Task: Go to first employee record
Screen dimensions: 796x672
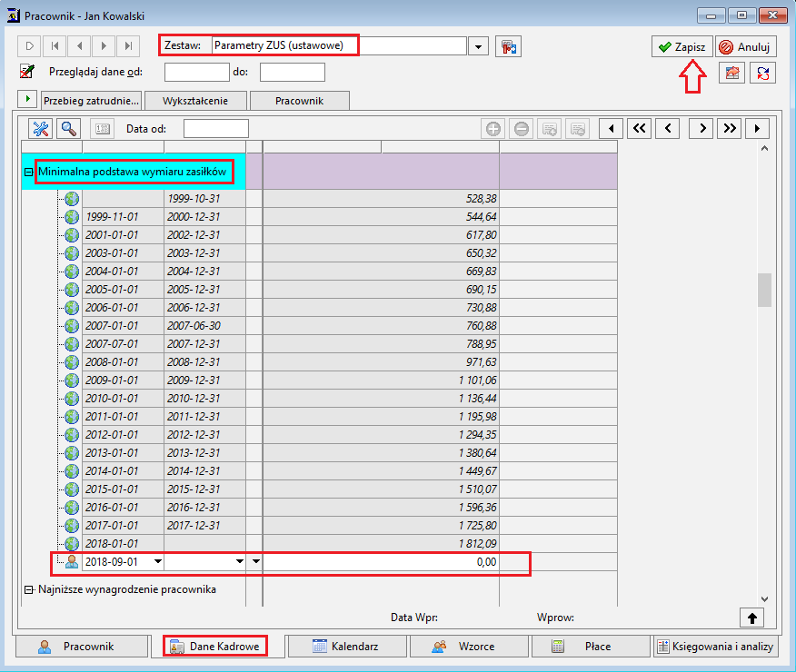Action: pos(55,46)
